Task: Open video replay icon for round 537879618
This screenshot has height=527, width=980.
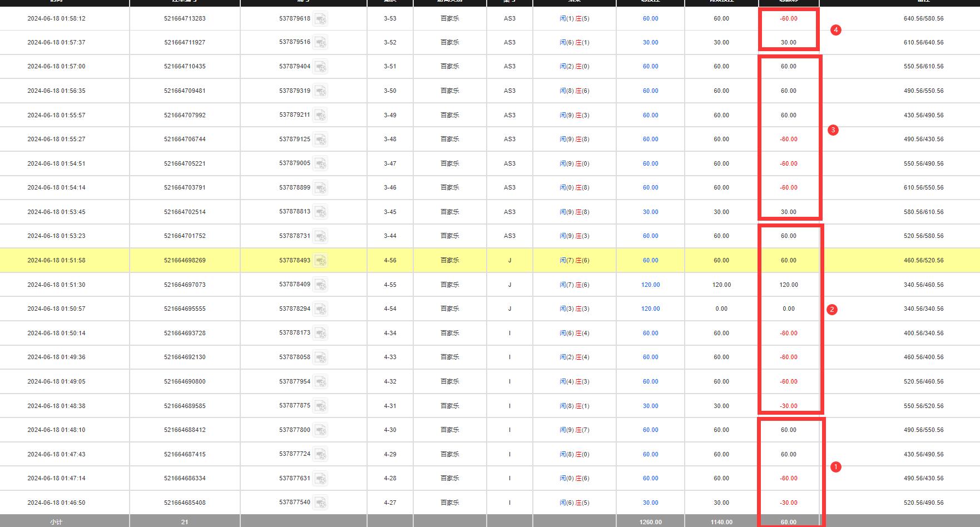Action: pyautogui.click(x=320, y=19)
